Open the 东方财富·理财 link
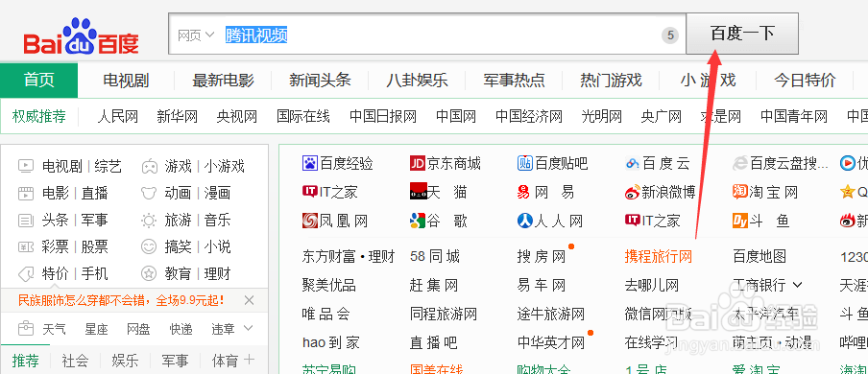The height and width of the screenshot is (374, 868). point(349,257)
